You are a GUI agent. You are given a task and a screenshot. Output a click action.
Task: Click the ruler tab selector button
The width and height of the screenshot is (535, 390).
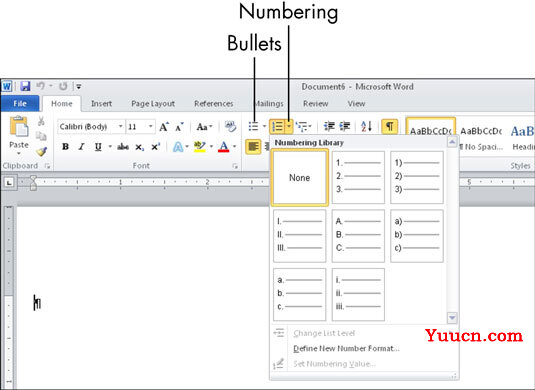coord(9,183)
